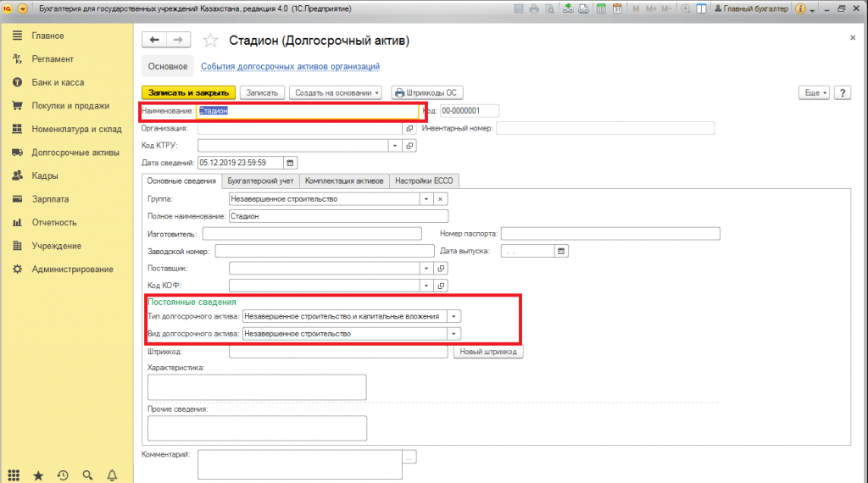868x483 pixels.
Task: Open calendar picker for Дата сведений
Action: [290, 163]
